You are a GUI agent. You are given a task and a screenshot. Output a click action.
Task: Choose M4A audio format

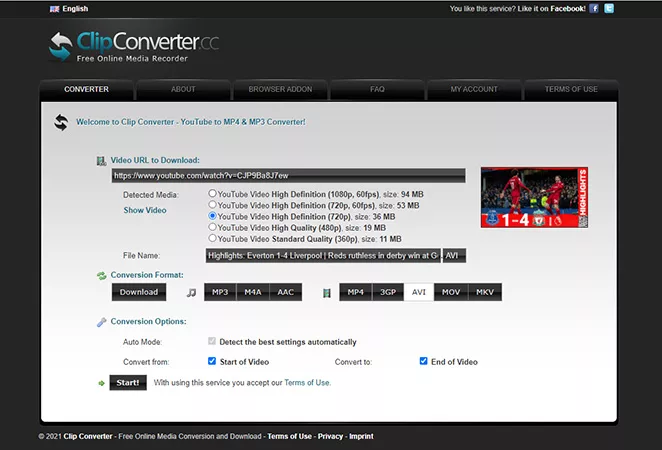pyautogui.click(x=253, y=292)
